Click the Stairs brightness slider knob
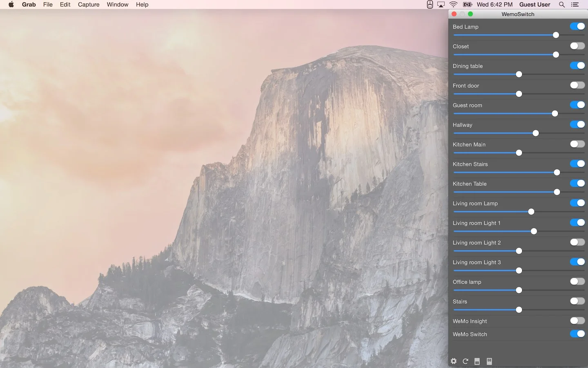The height and width of the screenshot is (368, 588). pyautogui.click(x=519, y=310)
